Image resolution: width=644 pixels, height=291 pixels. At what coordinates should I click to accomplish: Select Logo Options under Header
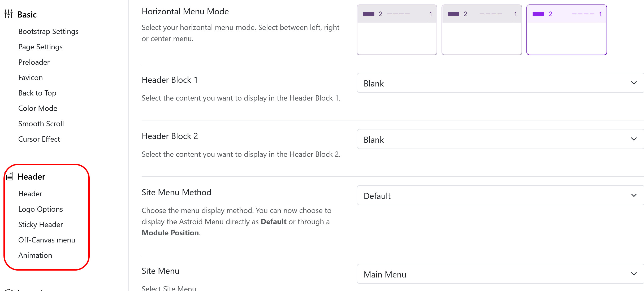(41, 209)
